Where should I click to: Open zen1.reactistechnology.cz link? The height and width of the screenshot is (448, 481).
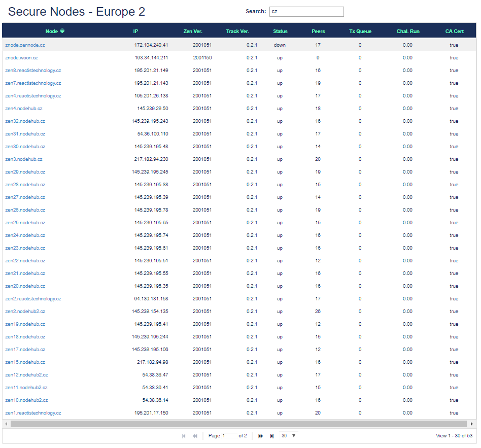click(33, 412)
